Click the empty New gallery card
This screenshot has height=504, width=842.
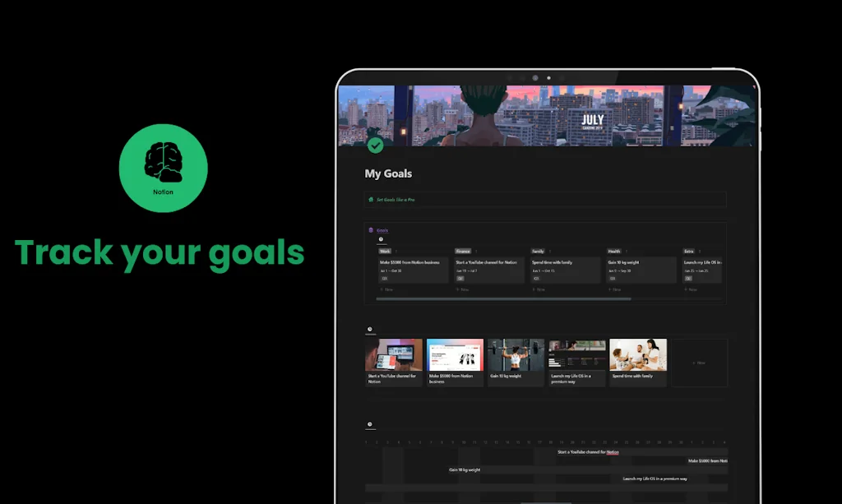tap(699, 363)
